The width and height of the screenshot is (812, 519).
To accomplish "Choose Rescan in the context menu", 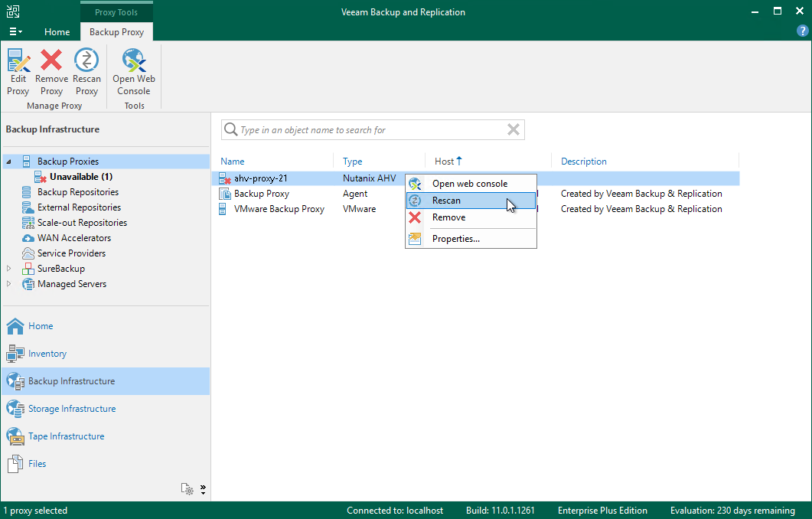I will click(471, 201).
